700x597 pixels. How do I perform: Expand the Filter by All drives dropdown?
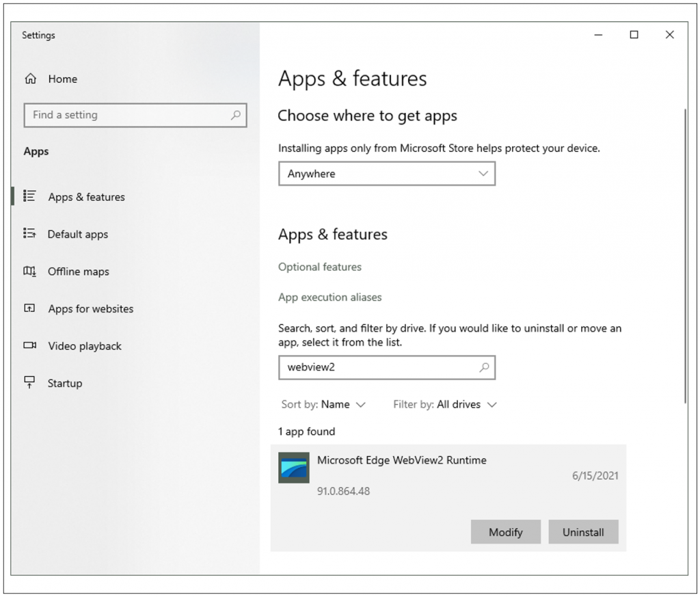pos(445,405)
